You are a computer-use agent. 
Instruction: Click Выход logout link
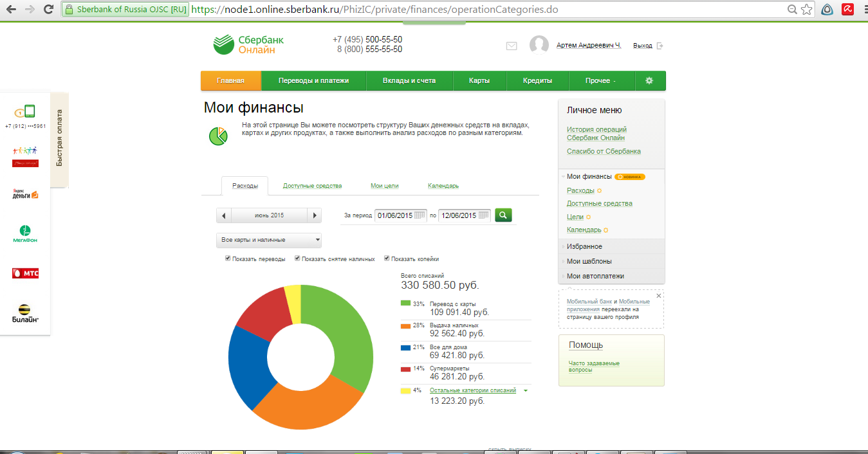click(643, 46)
